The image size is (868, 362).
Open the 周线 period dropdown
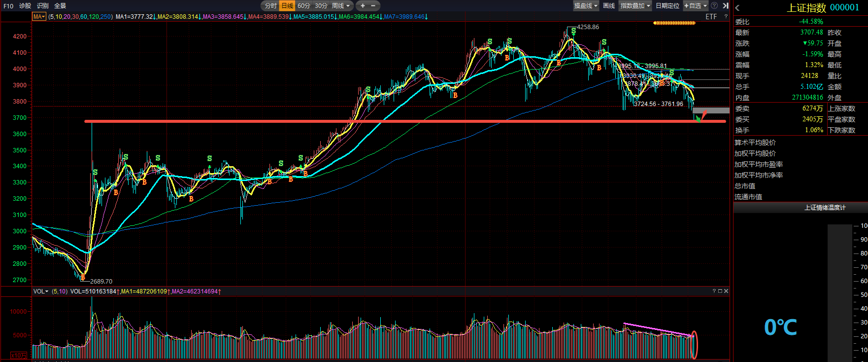341,6
